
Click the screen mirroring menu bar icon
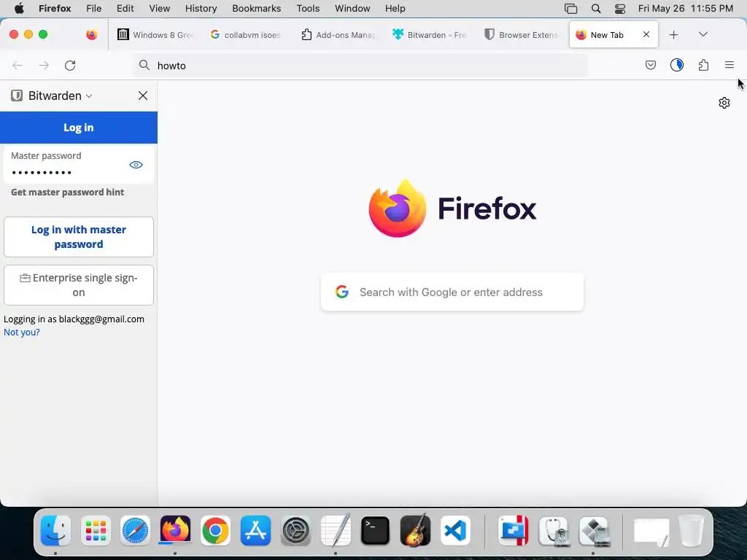click(570, 9)
